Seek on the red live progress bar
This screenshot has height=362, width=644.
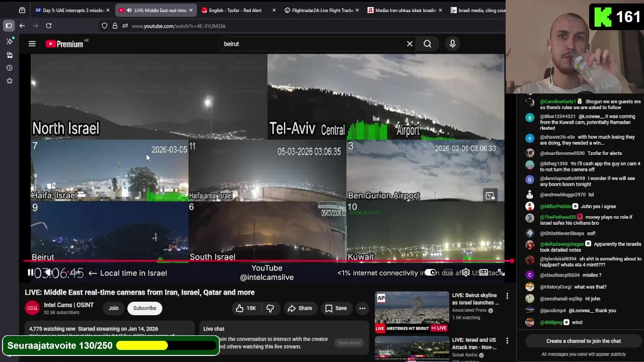[267, 261]
